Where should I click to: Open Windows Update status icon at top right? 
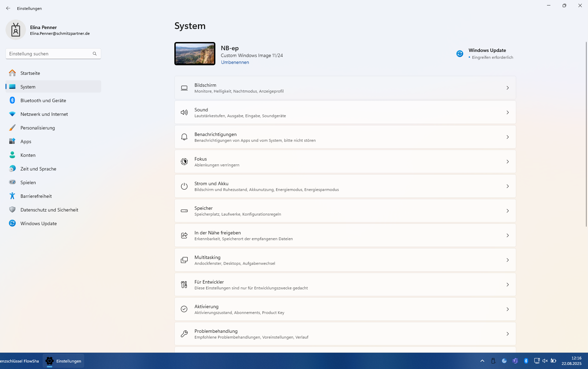(x=460, y=54)
